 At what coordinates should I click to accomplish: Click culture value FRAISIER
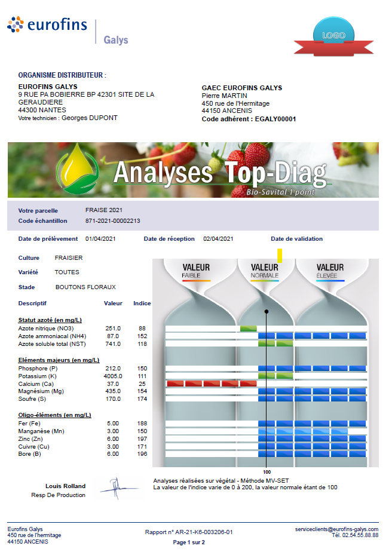click(69, 257)
